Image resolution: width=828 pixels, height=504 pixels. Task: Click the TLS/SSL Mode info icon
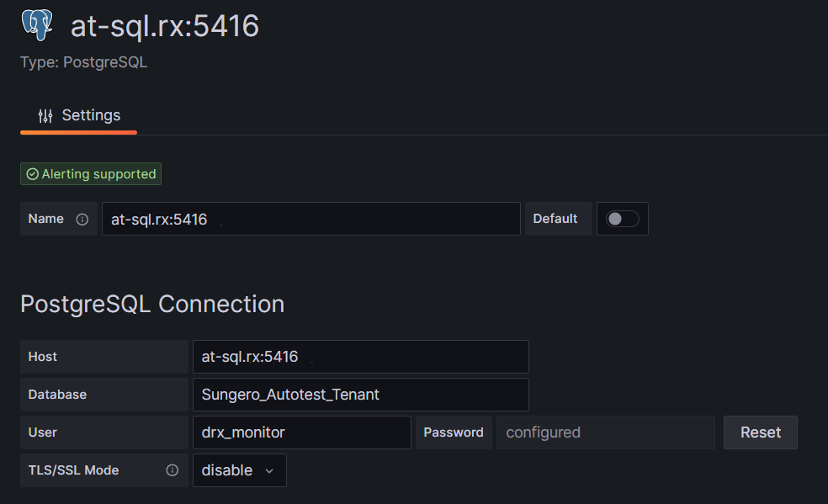172,470
